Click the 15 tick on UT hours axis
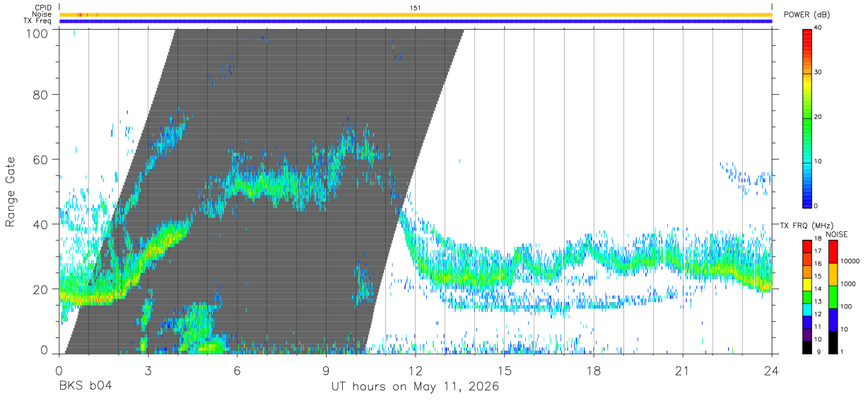The height and width of the screenshot is (401, 868). [x=505, y=371]
